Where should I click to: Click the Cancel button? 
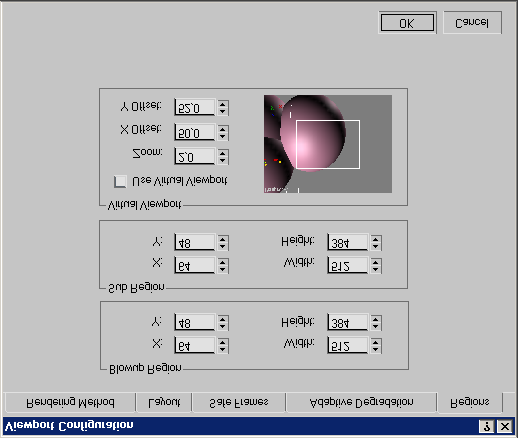(472, 23)
